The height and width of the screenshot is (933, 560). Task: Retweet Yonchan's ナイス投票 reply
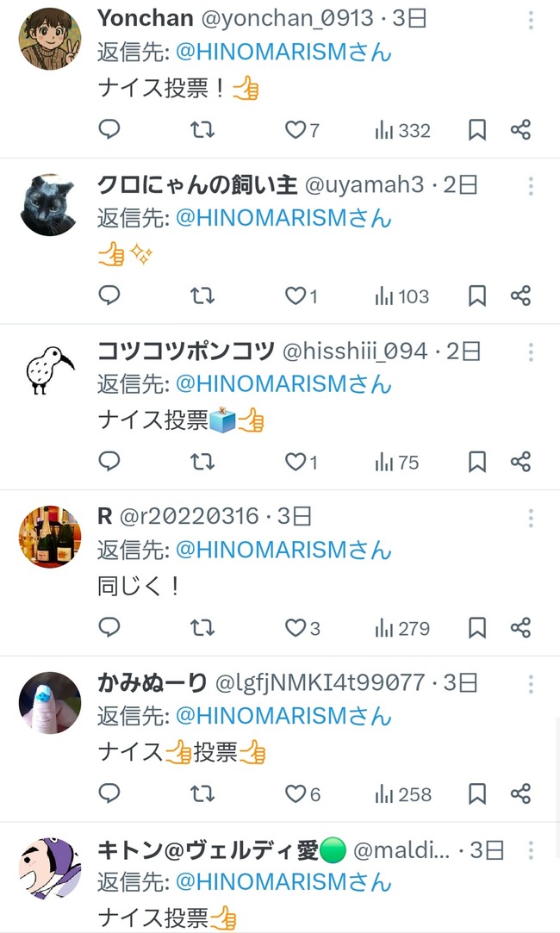(202, 129)
